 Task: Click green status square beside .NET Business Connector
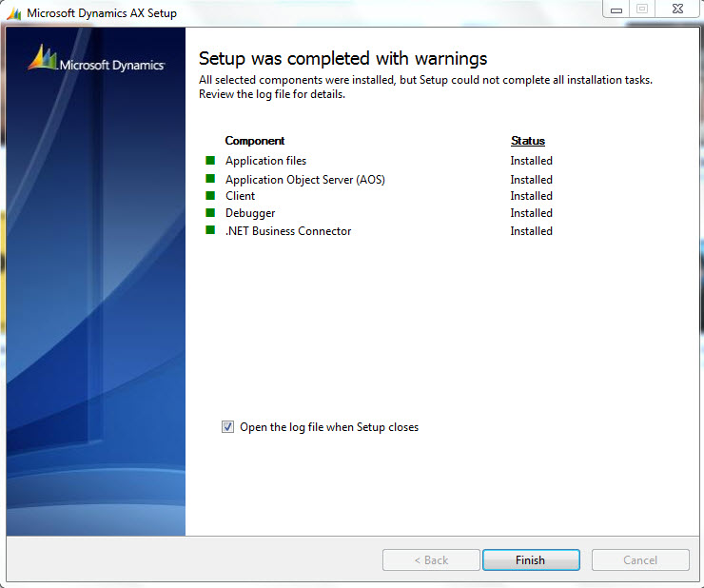pyautogui.click(x=210, y=230)
